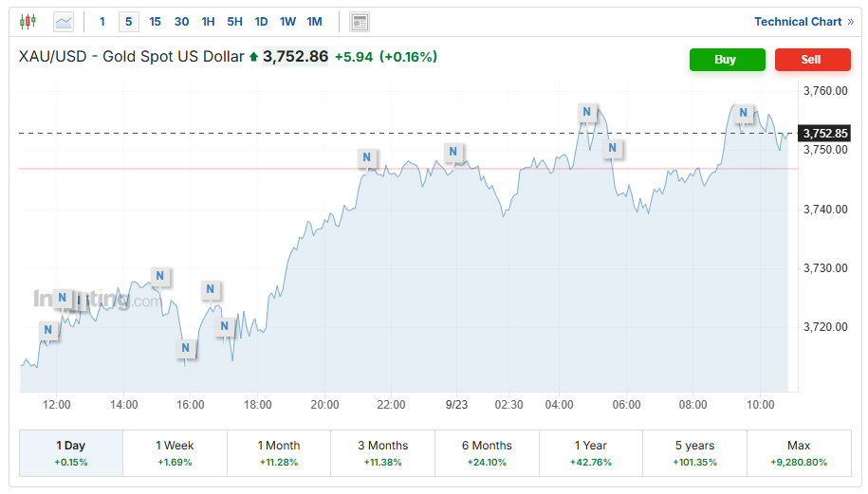Choose the 1W interval option
868x494 pixels.
[x=287, y=21]
